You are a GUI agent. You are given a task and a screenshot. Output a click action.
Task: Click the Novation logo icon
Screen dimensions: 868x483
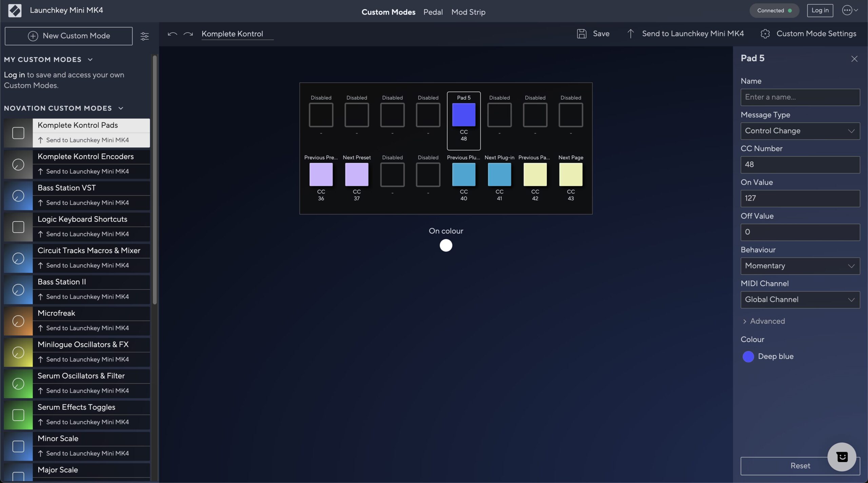[15, 11]
